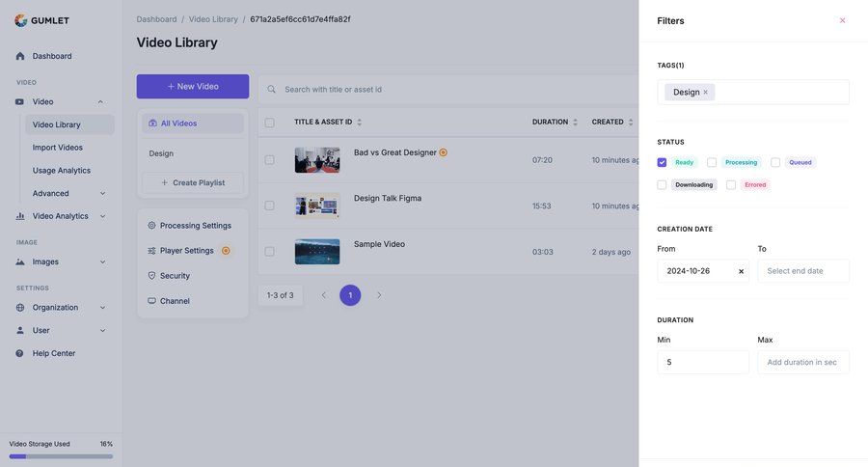Click page 1 pagination button
The height and width of the screenshot is (467, 868).
[x=350, y=295]
